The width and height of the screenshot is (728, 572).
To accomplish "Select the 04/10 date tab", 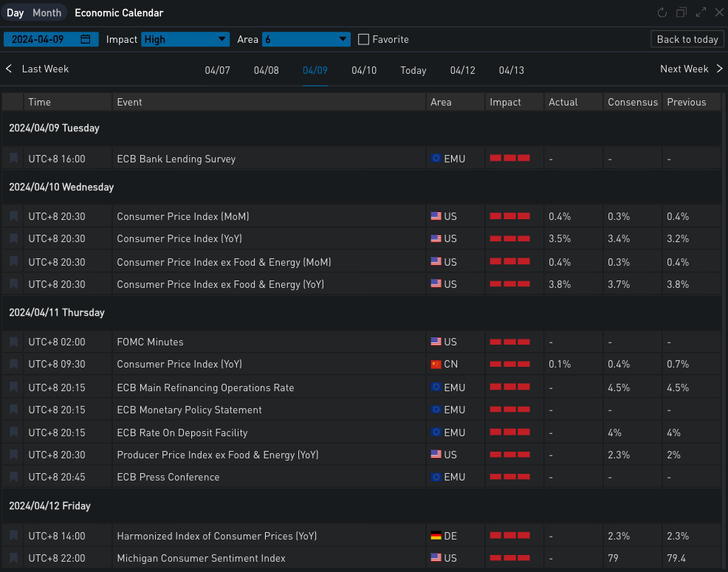I will pos(364,70).
